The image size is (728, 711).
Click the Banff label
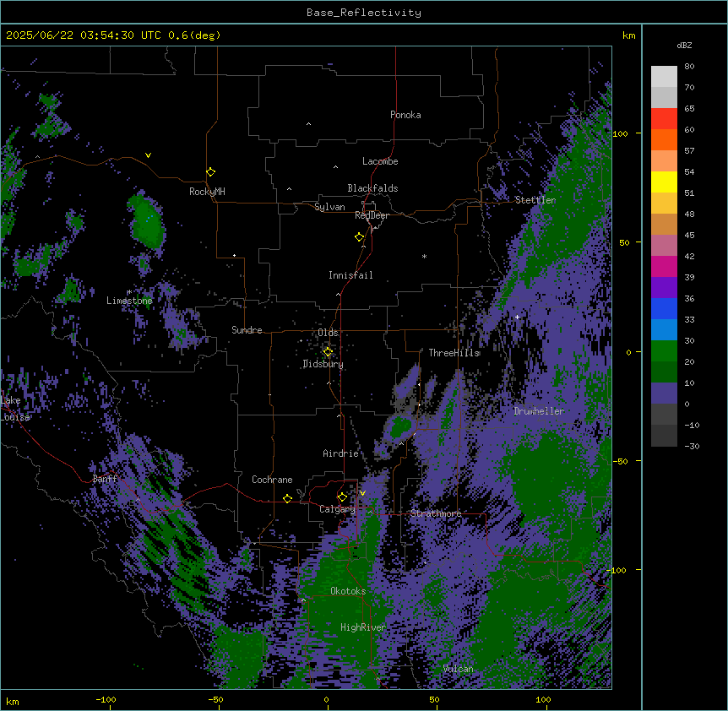click(x=105, y=479)
